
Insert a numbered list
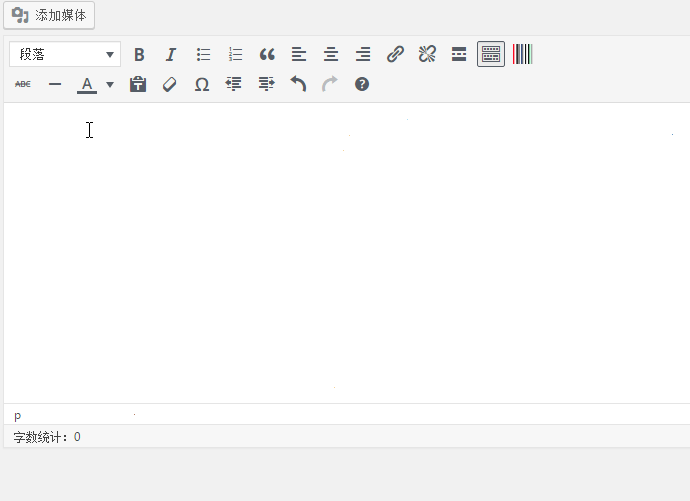[x=235, y=54]
